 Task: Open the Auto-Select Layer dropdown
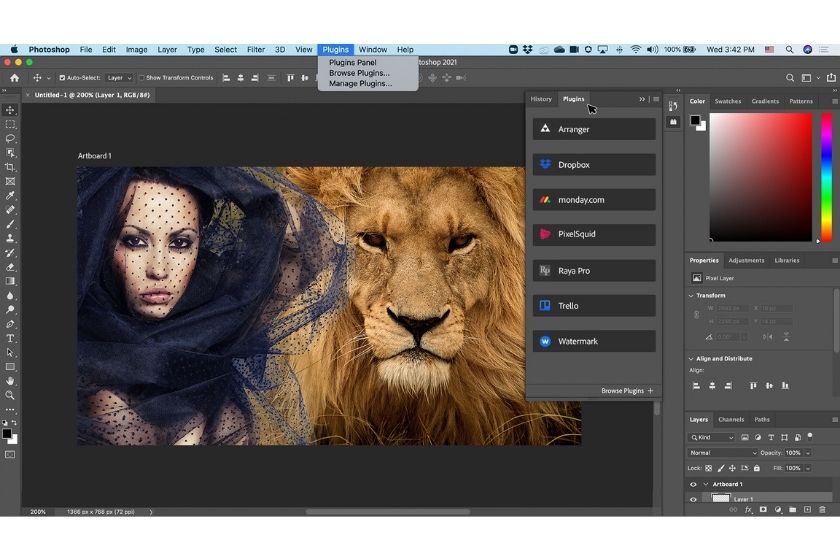point(119,77)
